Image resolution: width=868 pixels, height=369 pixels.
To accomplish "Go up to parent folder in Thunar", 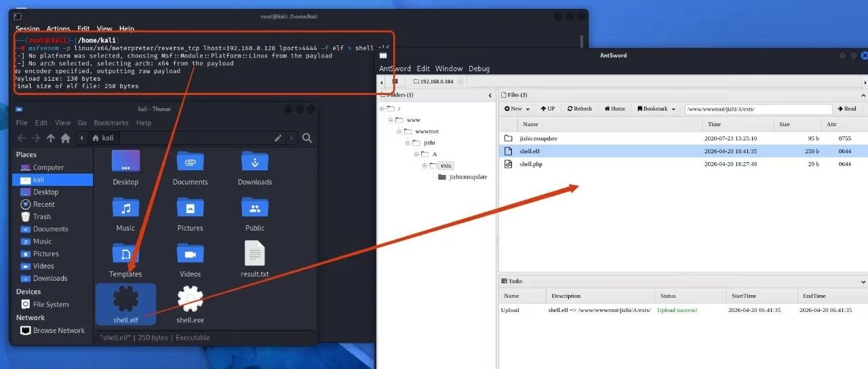I will click(51, 138).
